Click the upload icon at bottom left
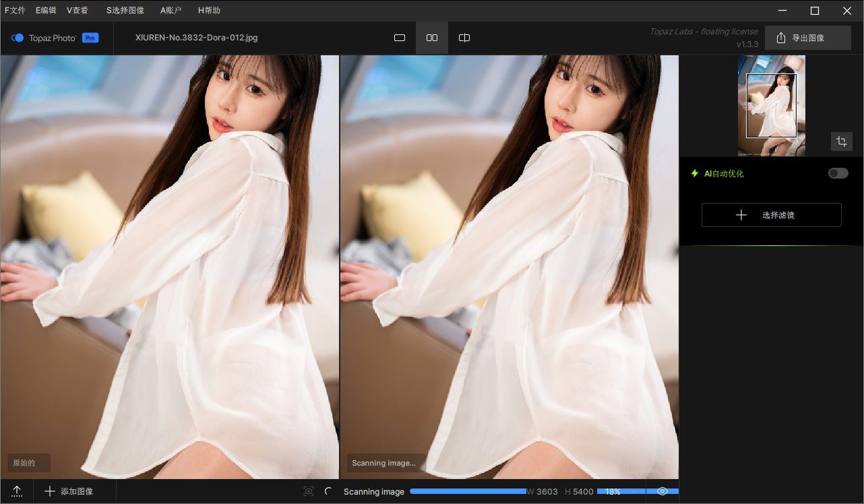Image resolution: width=864 pixels, height=504 pixels. pos(17,491)
